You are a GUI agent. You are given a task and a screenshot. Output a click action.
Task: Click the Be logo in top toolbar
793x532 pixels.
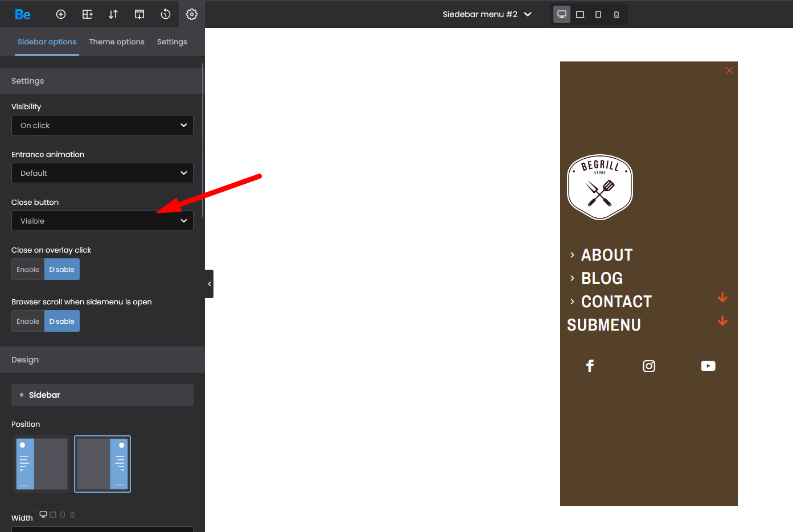point(23,14)
